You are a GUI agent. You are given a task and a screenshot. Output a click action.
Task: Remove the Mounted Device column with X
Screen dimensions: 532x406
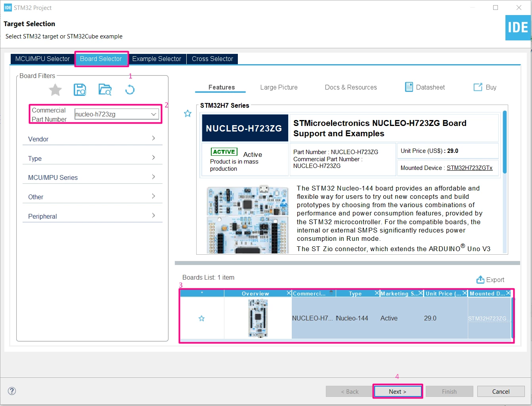[x=508, y=293]
